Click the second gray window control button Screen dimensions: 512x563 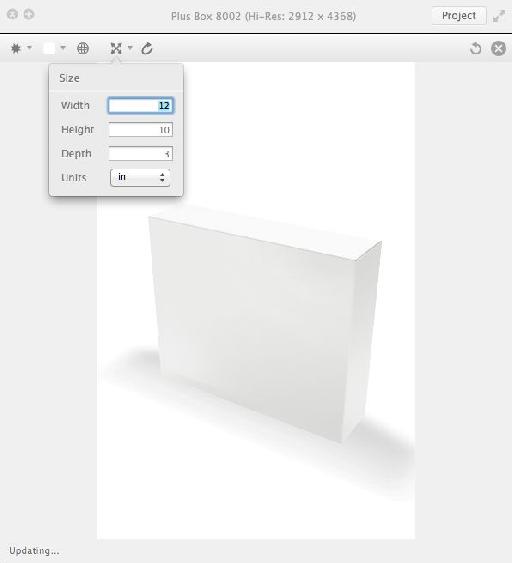tap(29, 14)
